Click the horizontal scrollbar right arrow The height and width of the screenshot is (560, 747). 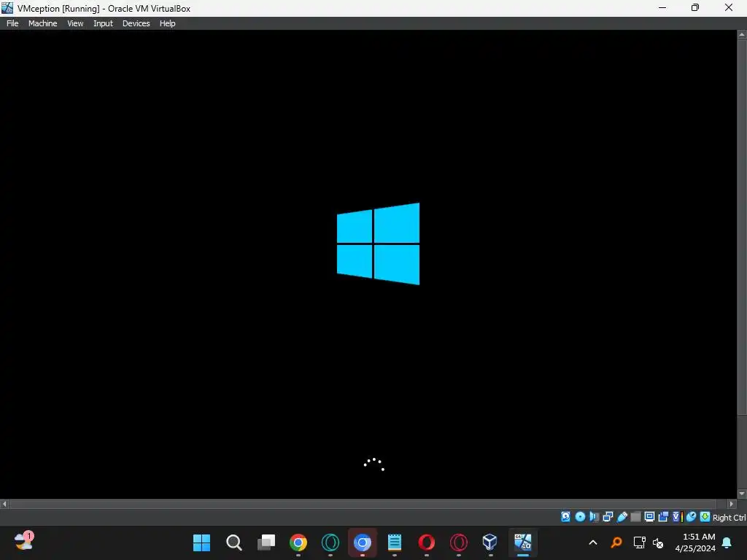pos(732,504)
